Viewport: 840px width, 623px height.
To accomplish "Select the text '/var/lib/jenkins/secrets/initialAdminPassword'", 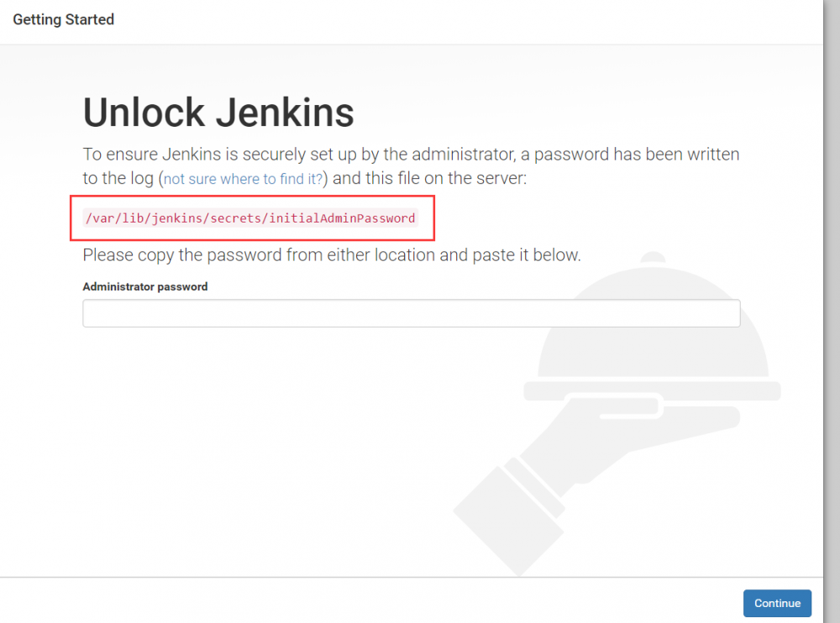I will 249,217.
